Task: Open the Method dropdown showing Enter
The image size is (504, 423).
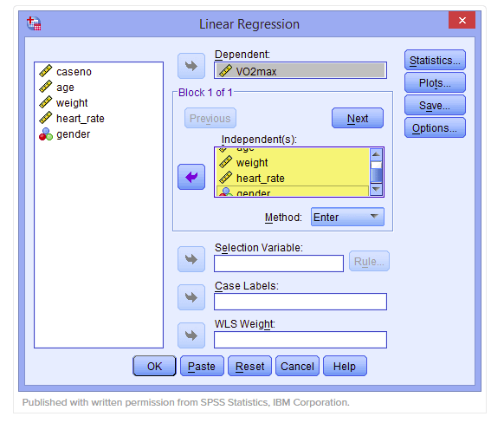Action: coord(347,217)
